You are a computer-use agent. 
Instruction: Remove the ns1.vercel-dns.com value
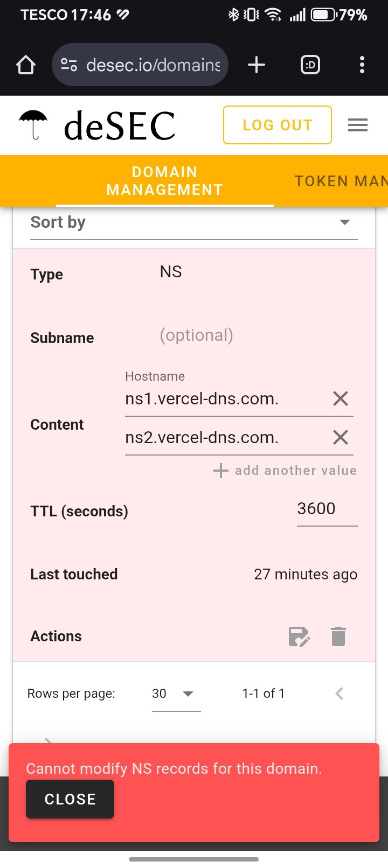point(340,399)
